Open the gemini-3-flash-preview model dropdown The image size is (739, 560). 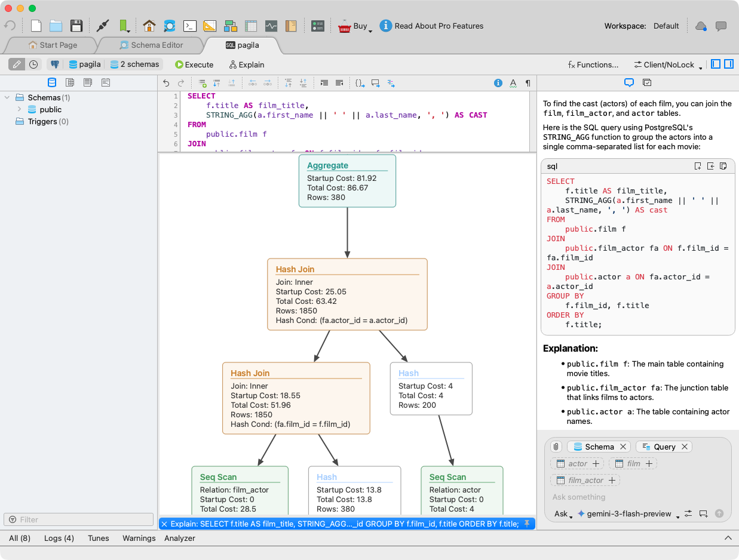[x=628, y=513]
